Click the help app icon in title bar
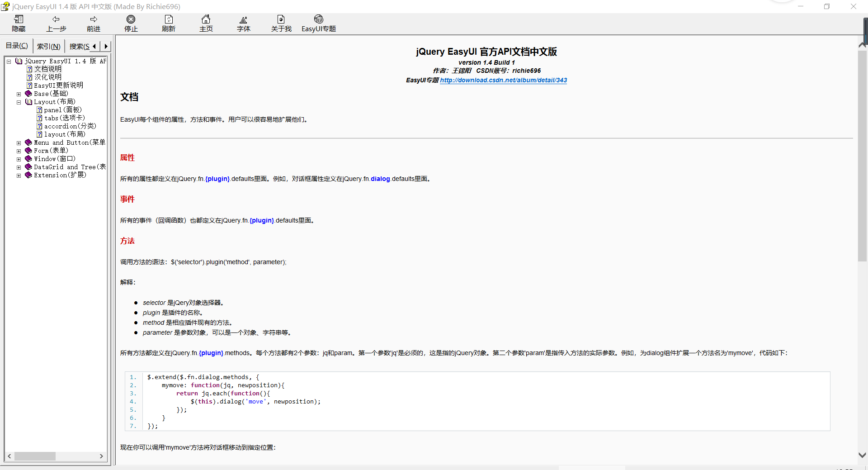 (x=5, y=6)
